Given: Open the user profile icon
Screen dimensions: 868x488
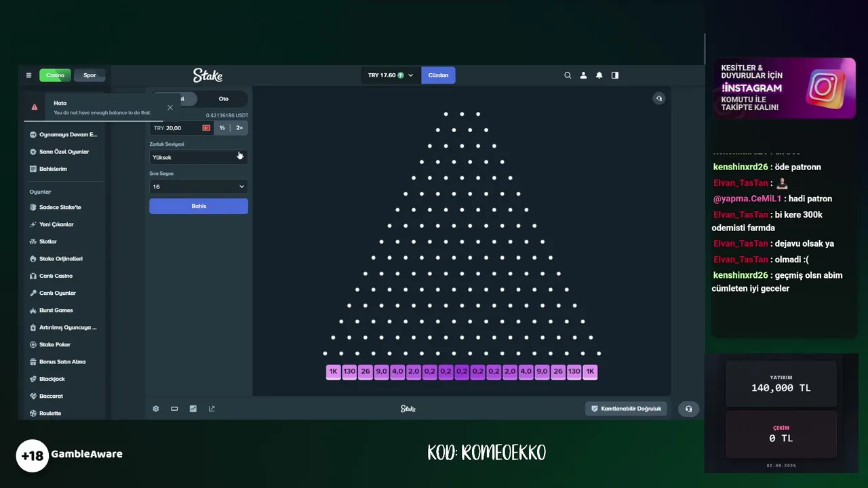Looking at the screenshot, I should click(583, 75).
